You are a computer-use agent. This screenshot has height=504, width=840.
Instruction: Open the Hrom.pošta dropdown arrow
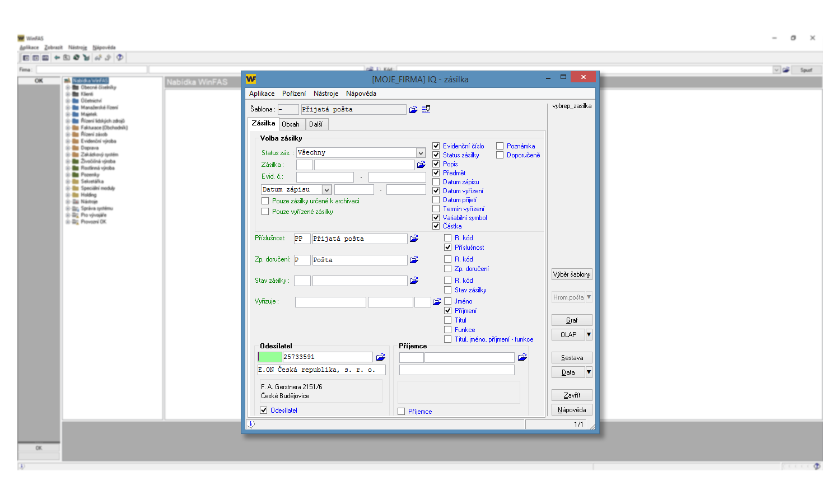click(589, 297)
